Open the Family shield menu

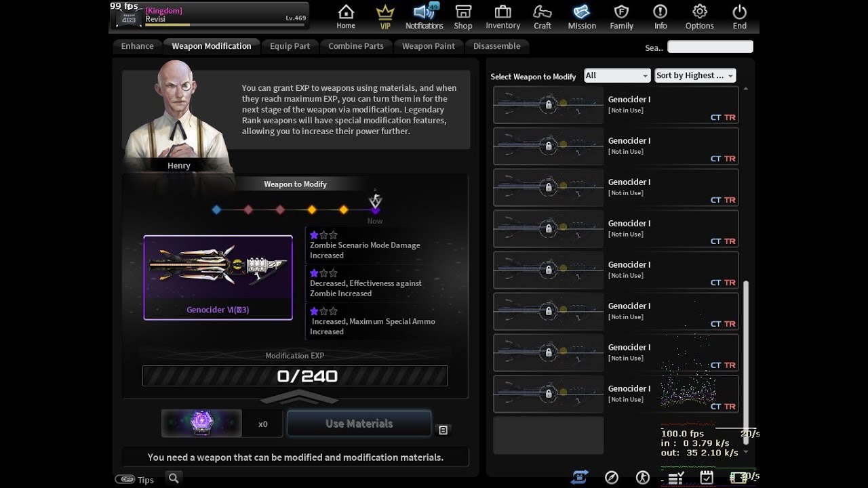(621, 17)
